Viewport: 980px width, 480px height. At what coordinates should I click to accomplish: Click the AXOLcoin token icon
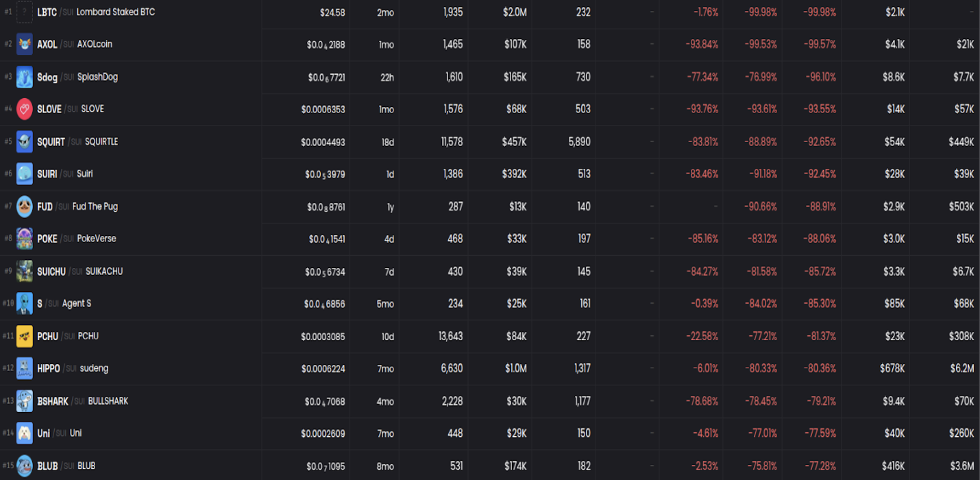pos(25,44)
